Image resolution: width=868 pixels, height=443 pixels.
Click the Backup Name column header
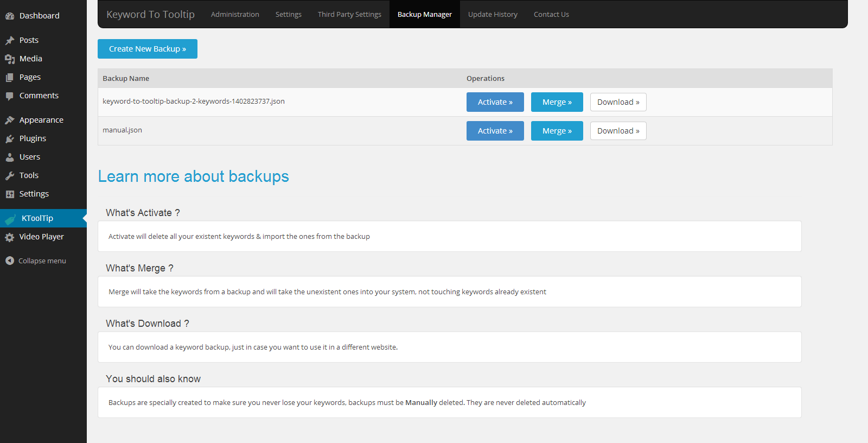(126, 78)
